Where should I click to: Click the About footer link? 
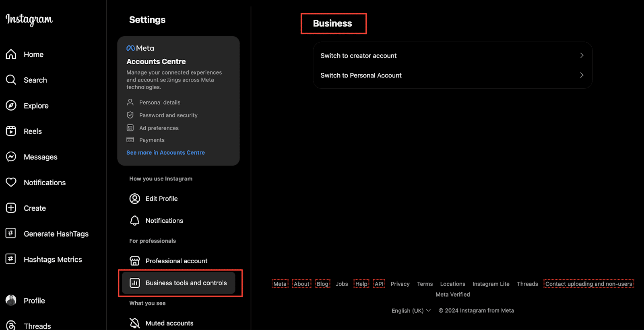301,284
